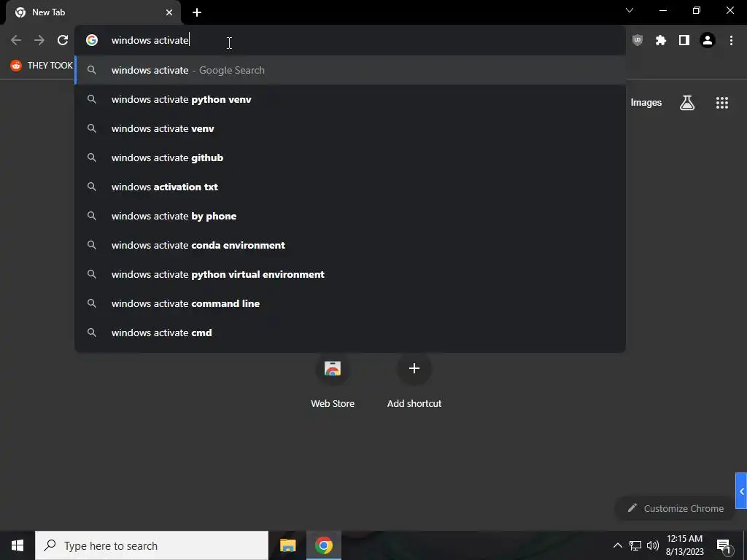Open the network status tray icon

tap(635, 545)
